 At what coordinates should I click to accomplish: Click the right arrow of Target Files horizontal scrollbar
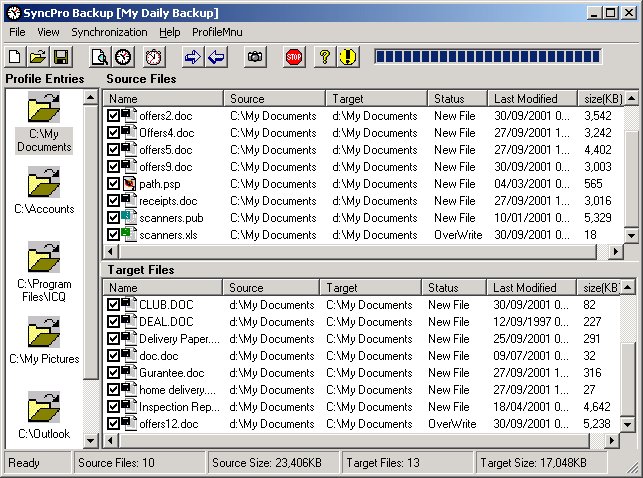(611, 440)
